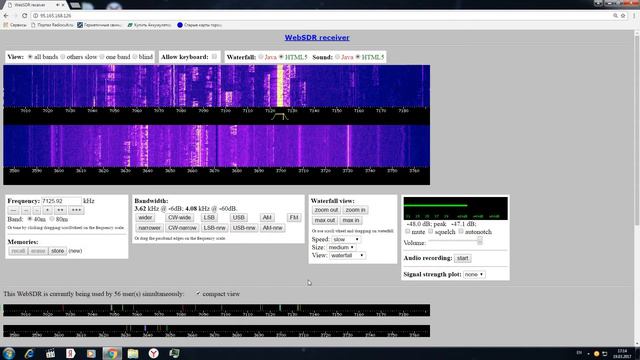
Task: Click the max out waterfall button
Action: 325,220
